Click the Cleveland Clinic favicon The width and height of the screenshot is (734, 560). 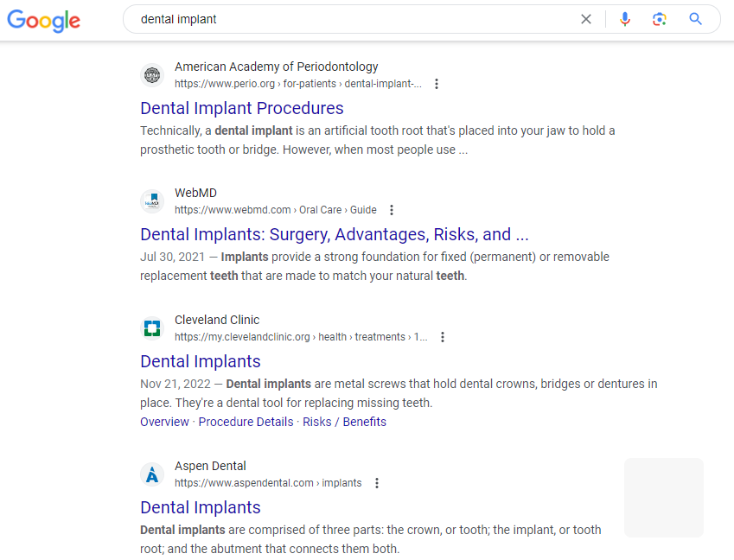[152, 328]
